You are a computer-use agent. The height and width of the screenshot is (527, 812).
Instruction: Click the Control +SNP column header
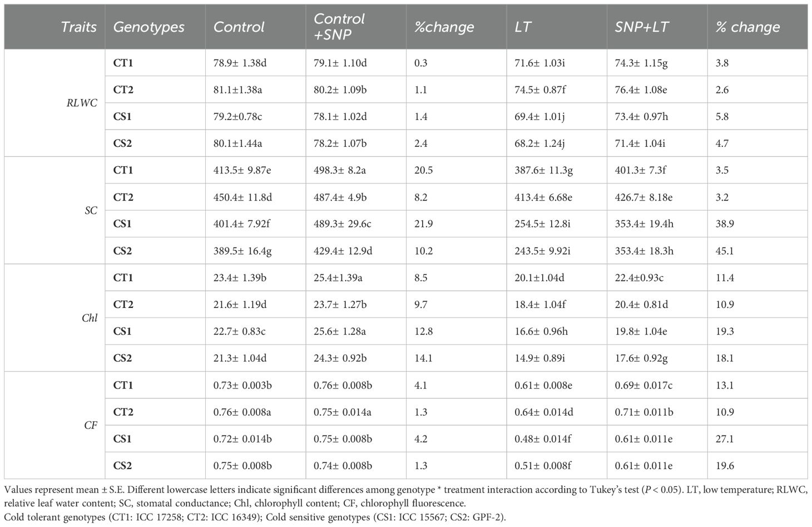[x=339, y=27]
